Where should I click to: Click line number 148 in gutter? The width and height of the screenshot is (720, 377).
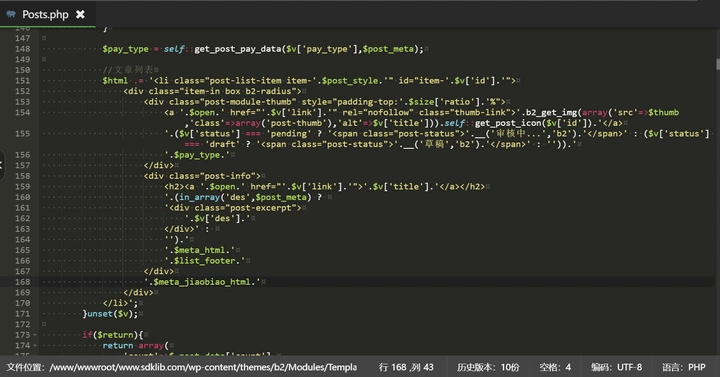22,49
